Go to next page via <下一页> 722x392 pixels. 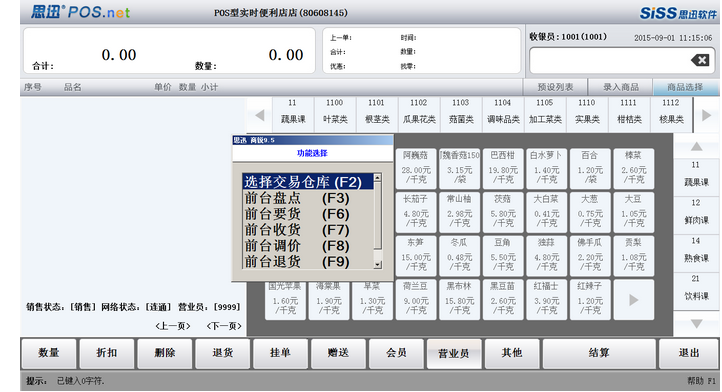tap(224, 326)
